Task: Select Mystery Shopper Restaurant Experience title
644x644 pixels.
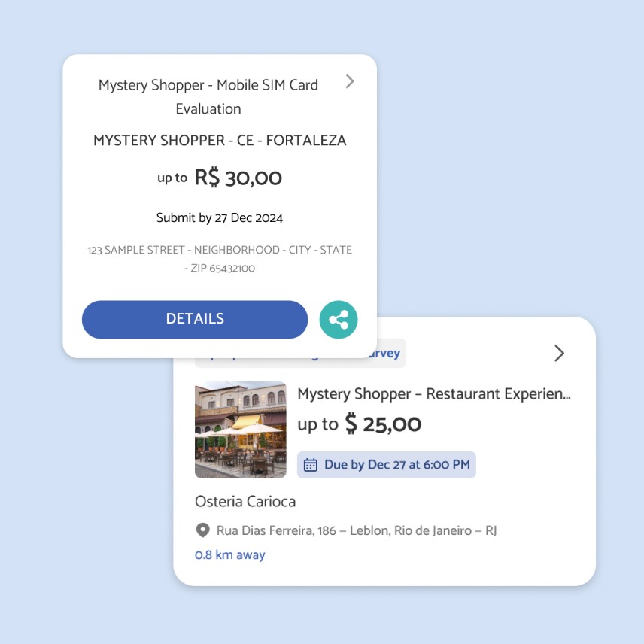Action: click(434, 394)
